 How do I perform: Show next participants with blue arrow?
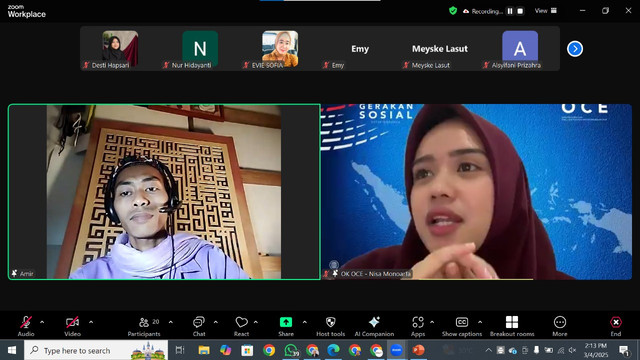tap(575, 49)
